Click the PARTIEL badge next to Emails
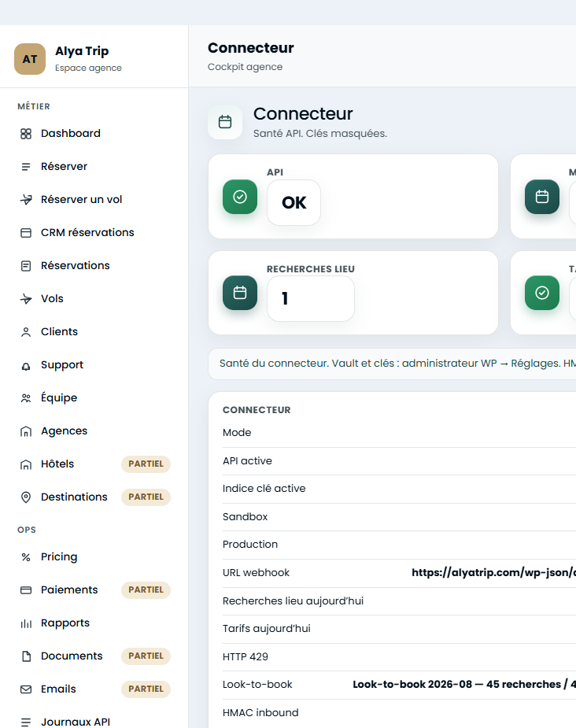Image resolution: width=576 pixels, height=728 pixels. pos(146,689)
